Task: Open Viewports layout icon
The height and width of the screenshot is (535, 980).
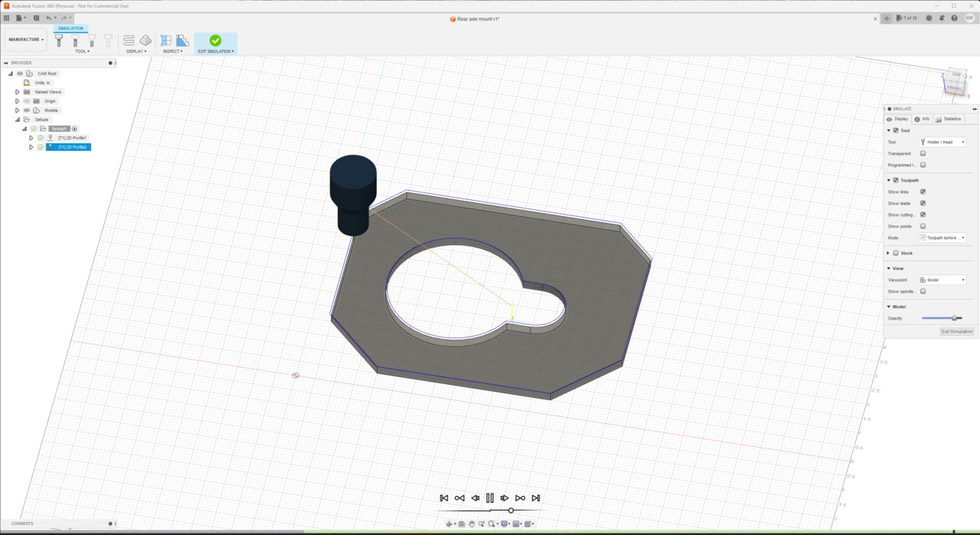Action: [x=529, y=524]
